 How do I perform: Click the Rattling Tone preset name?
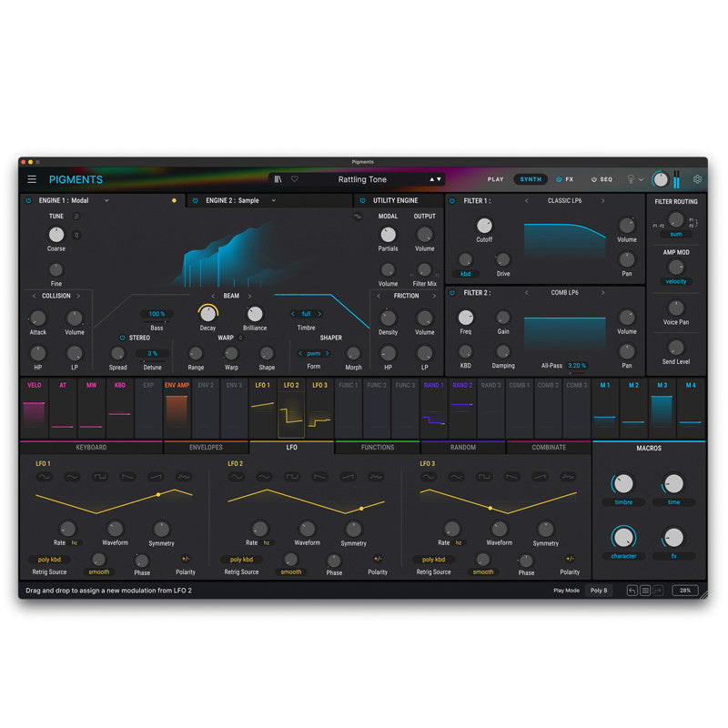pos(362,179)
